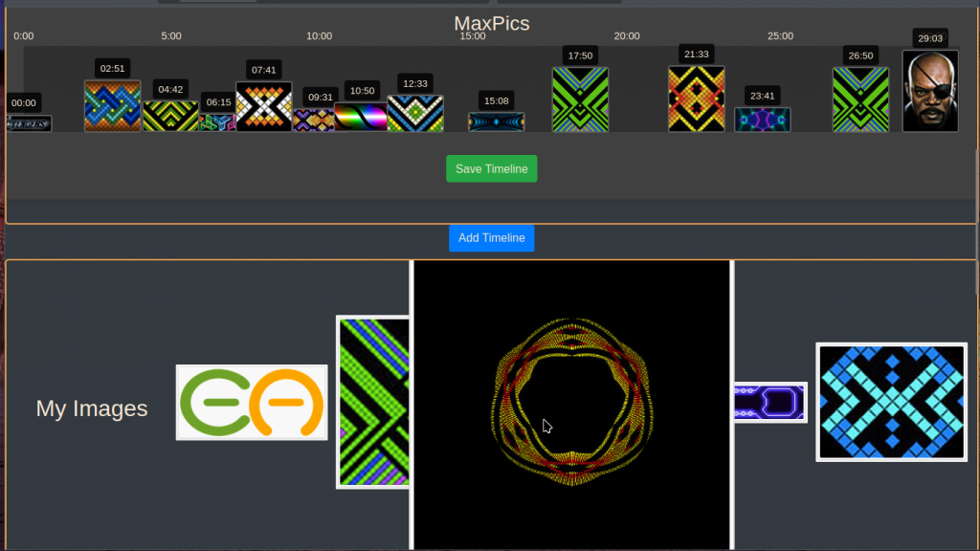Select the orange diamond thumbnail at 21:33
The height and width of the screenshot is (551, 980).
point(697,99)
